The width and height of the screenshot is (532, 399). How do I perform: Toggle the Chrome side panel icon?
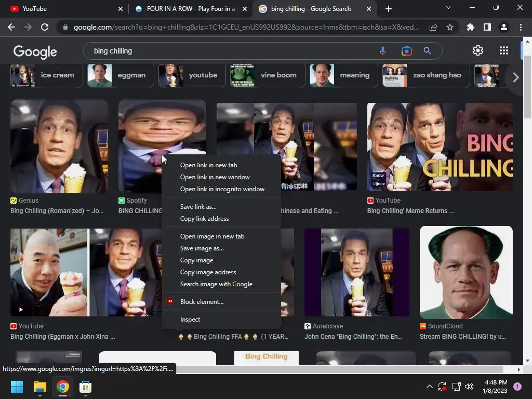coord(487,27)
